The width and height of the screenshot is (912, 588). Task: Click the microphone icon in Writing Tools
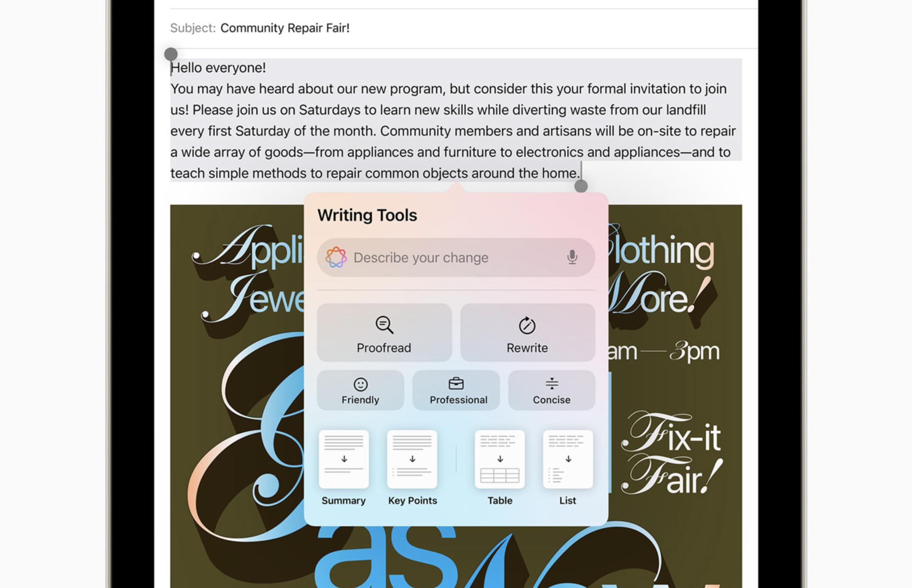(x=572, y=257)
